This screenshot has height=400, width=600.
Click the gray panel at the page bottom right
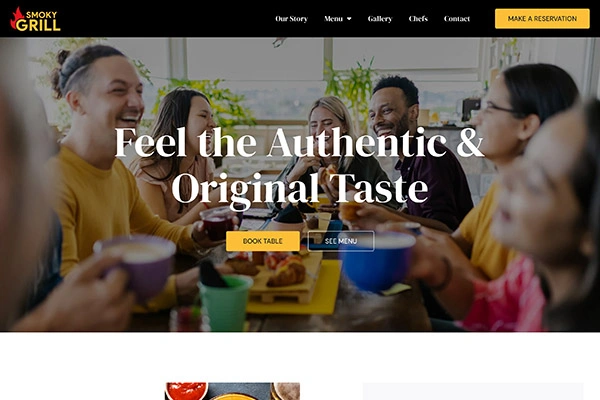click(x=473, y=391)
